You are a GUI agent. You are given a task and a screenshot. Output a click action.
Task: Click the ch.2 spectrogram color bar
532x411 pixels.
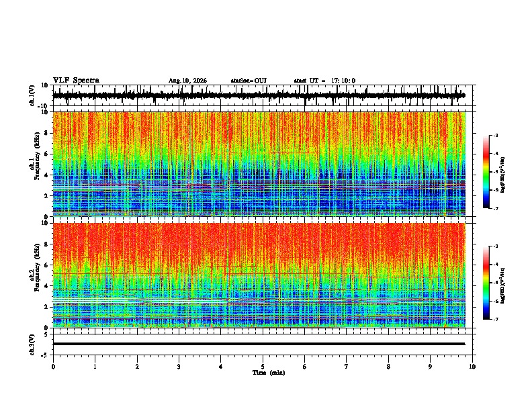[486, 283]
